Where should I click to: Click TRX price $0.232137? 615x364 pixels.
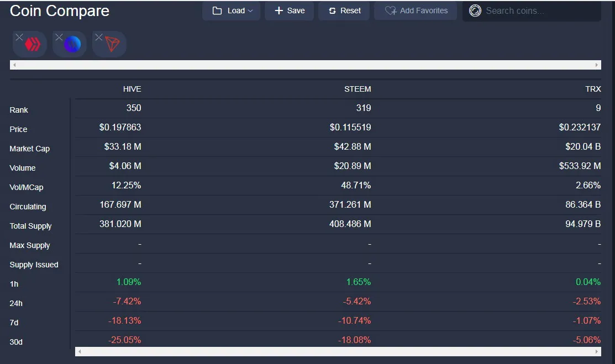[580, 127]
